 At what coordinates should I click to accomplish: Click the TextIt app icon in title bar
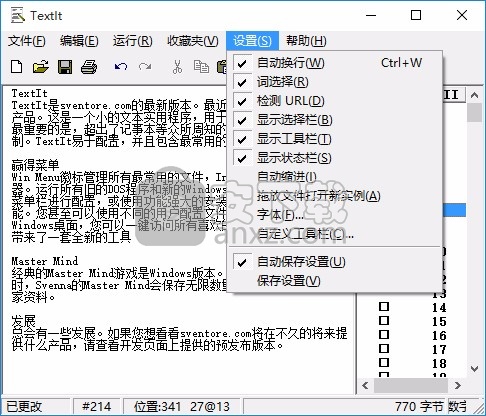tap(18, 15)
